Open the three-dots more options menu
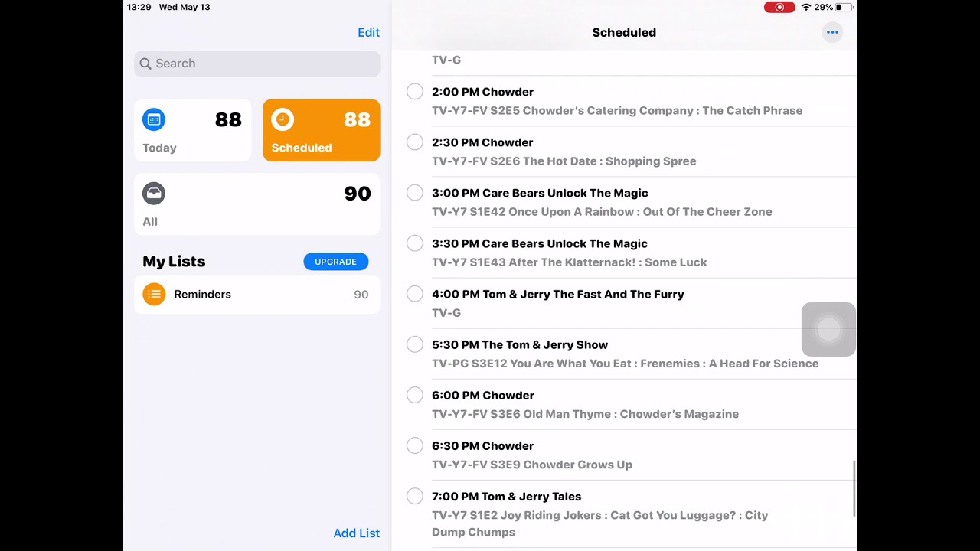The width and height of the screenshot is (980, 551). pyautogui.click(x=832, y=32)
